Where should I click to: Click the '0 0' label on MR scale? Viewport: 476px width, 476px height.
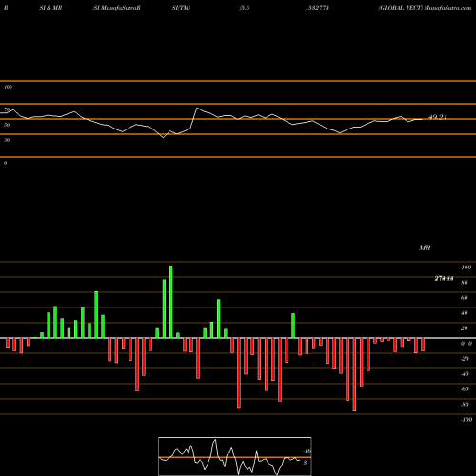point(466,344)
